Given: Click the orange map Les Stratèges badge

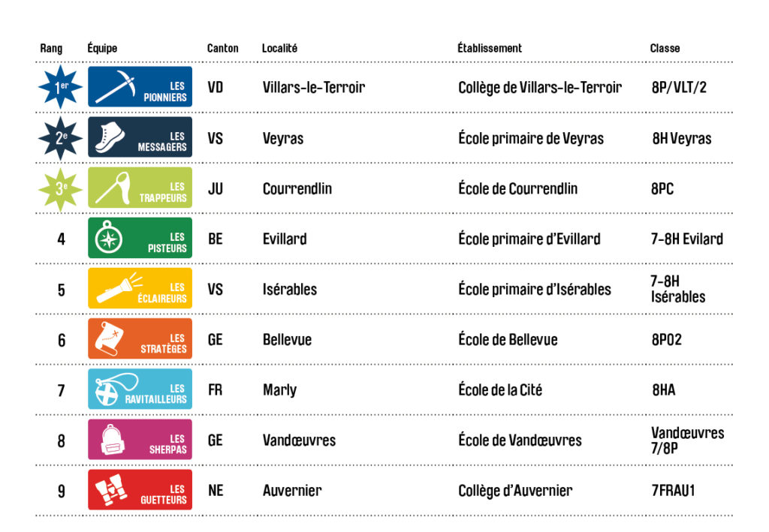Looking at the screenshot, I should [140, 339].
